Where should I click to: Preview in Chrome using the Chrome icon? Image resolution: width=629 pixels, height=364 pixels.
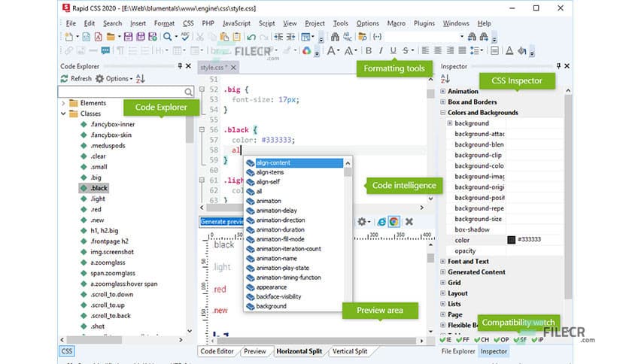(394, 222)
